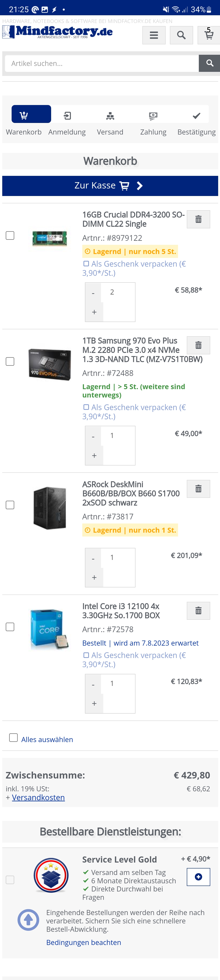Increase Samsung SSD quantity with plus button
220x980 pixels.
[94, 455]
